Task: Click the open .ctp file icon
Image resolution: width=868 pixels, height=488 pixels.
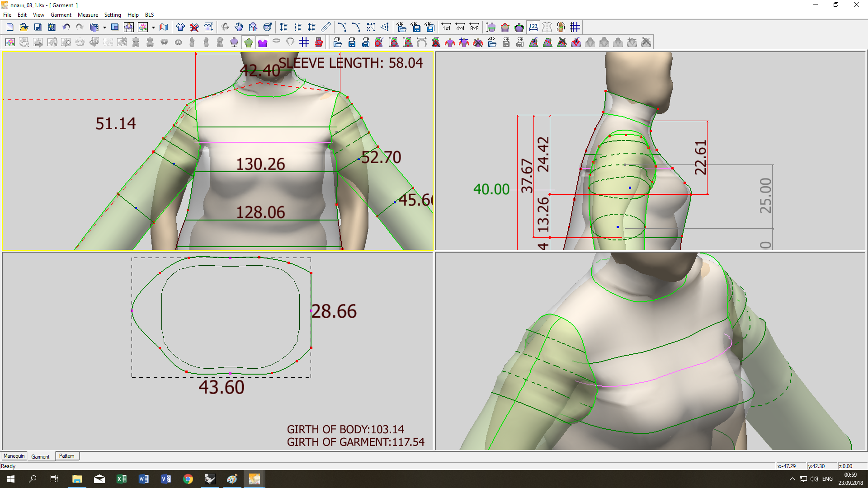Action: tap(492, 42)
